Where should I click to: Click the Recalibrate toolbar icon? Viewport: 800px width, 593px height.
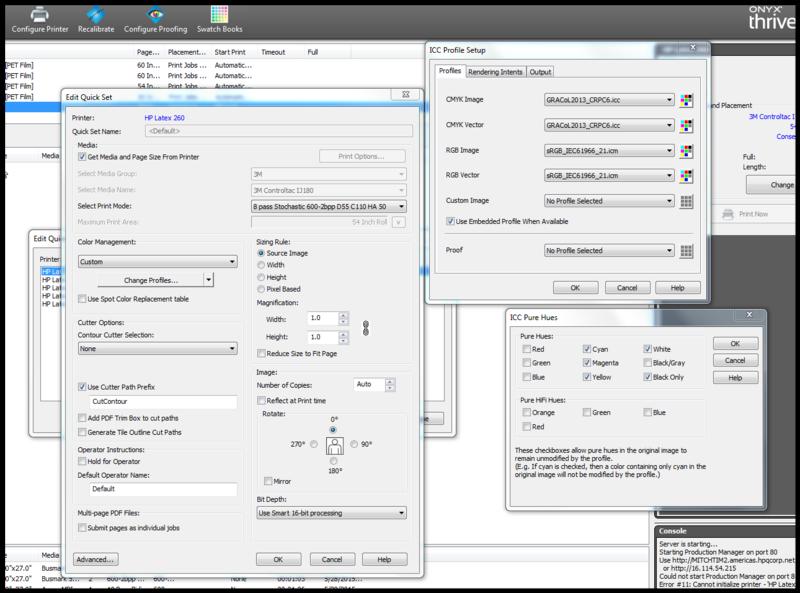96,20
